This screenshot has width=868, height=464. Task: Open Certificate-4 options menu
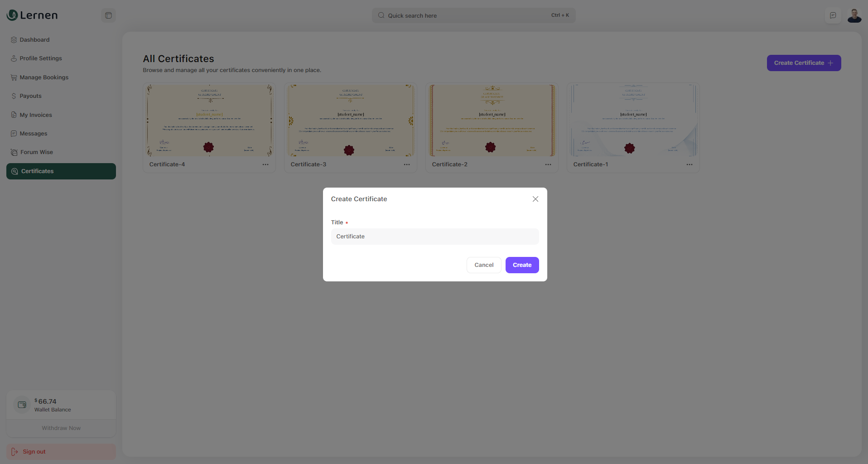coord(265,164)
